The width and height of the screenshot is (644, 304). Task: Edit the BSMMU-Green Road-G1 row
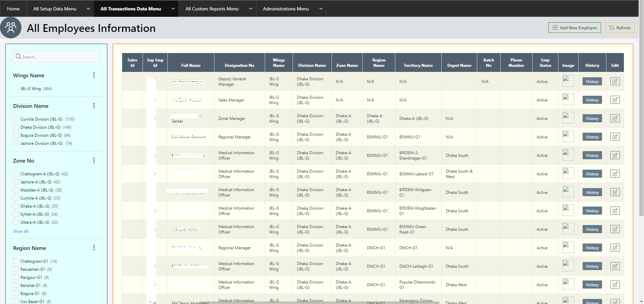click(x=615, y=229)
